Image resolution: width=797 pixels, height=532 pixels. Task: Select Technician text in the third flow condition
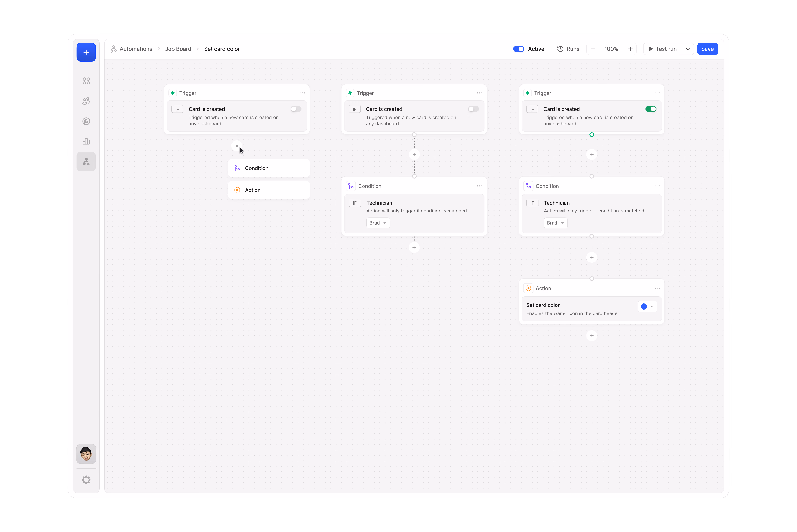[x=557, y=203]
